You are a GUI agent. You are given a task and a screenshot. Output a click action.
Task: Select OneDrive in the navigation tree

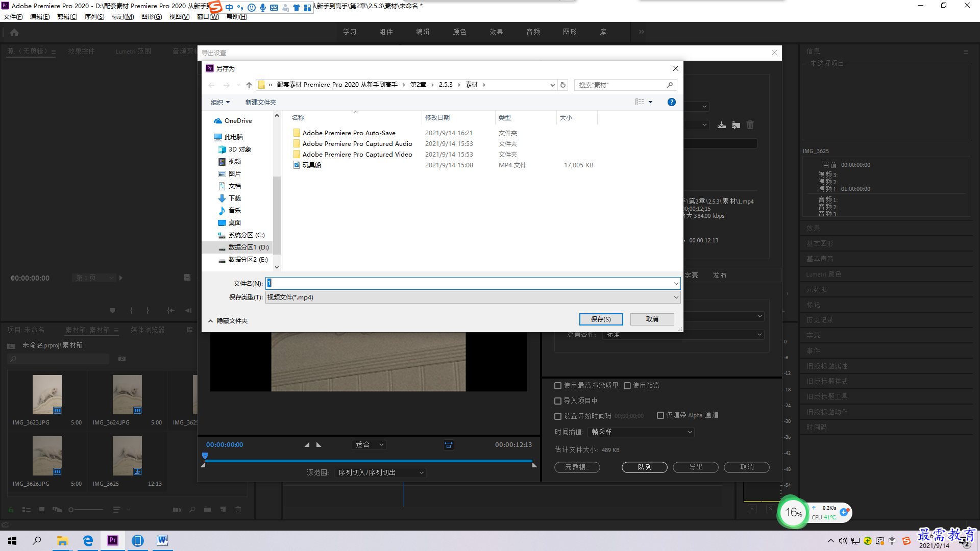point(238,121)
